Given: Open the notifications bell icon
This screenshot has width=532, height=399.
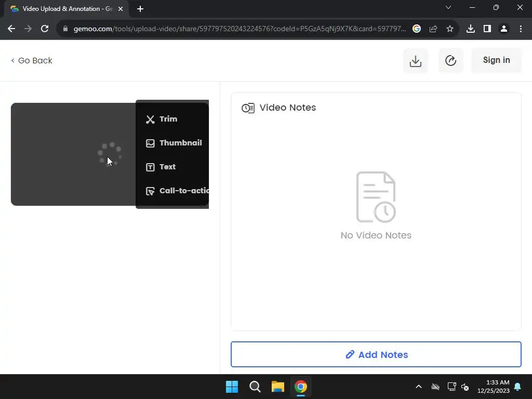Looking at the screenshot, I should pyautogui.click(x=518, y=387).
